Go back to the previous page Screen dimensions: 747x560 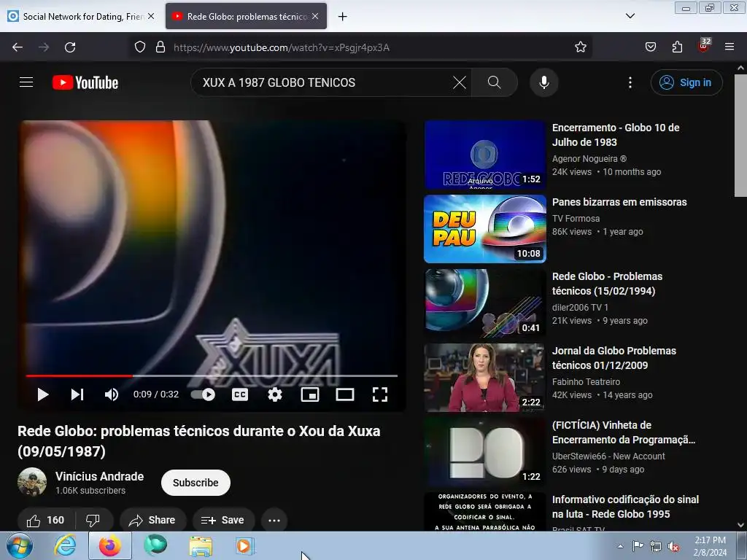18,47
